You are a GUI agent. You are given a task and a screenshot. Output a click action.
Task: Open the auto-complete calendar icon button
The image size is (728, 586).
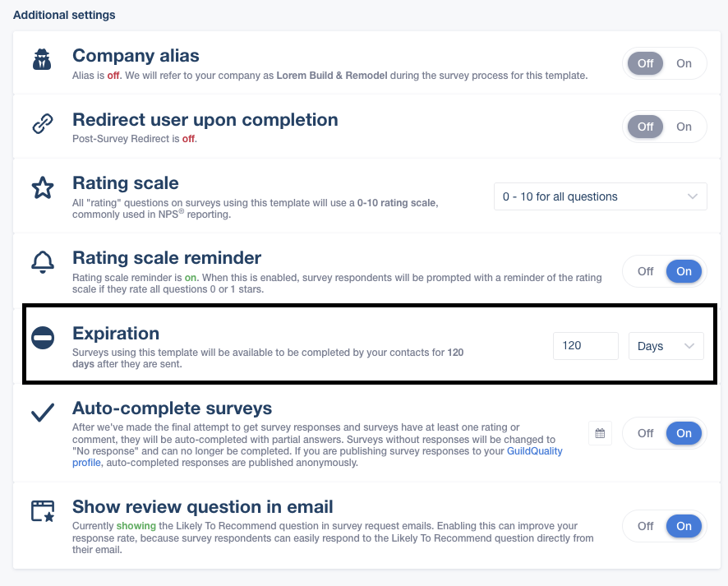600,433
